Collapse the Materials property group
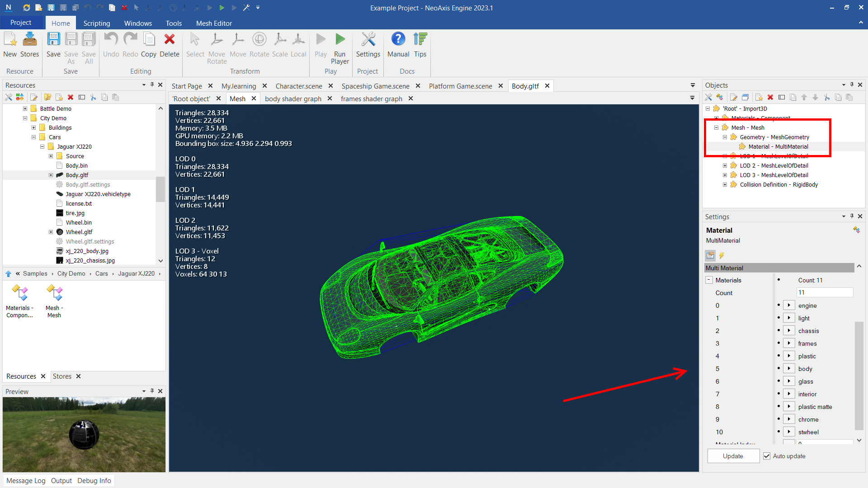Viewport: 868px width, 488px height. click(x=709, y=280)
